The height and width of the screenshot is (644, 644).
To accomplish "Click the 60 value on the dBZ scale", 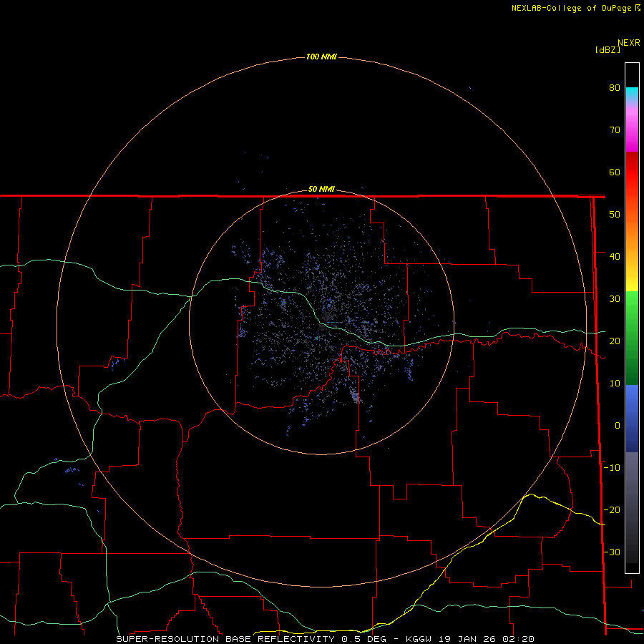I will pos(615,172).
